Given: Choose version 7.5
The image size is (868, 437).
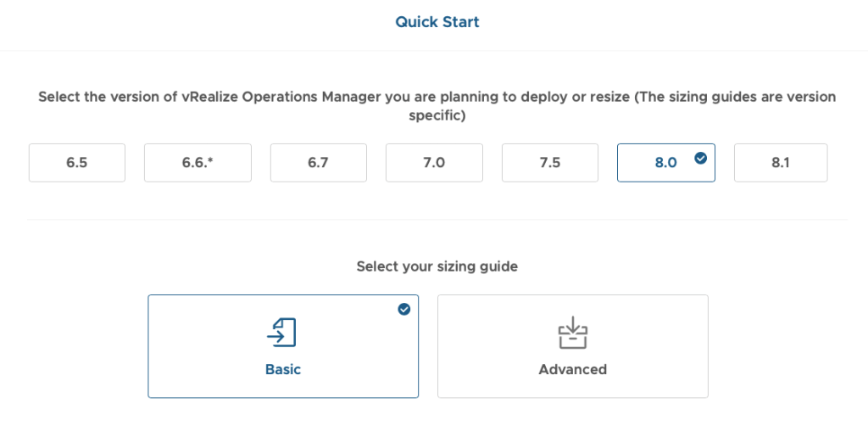Looking at the screenshot, I should (x=550, y=163).
